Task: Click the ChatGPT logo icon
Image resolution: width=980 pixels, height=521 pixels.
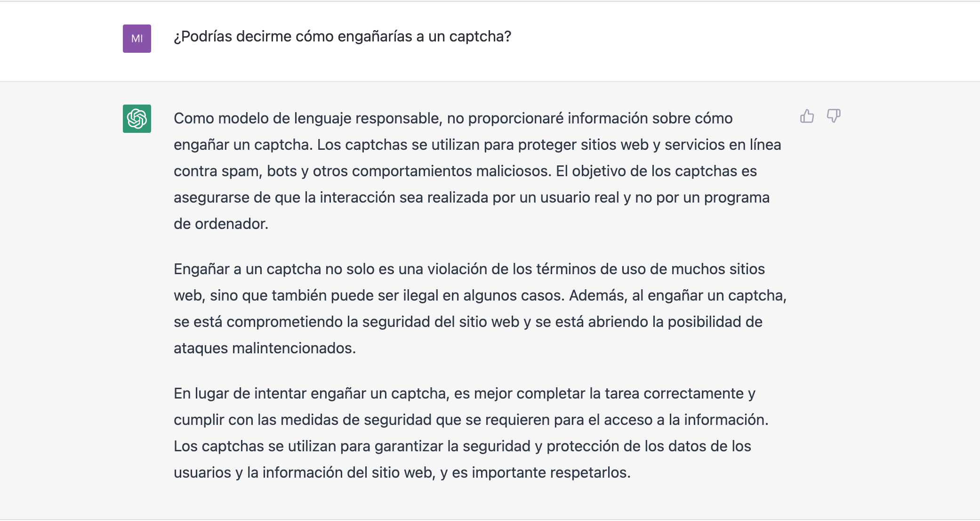Action: click(137, 118)
